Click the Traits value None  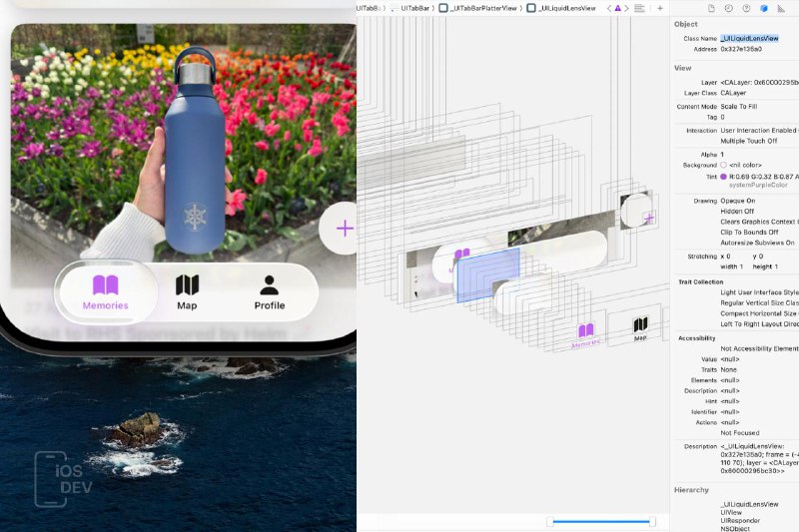(x=728, y=369)
